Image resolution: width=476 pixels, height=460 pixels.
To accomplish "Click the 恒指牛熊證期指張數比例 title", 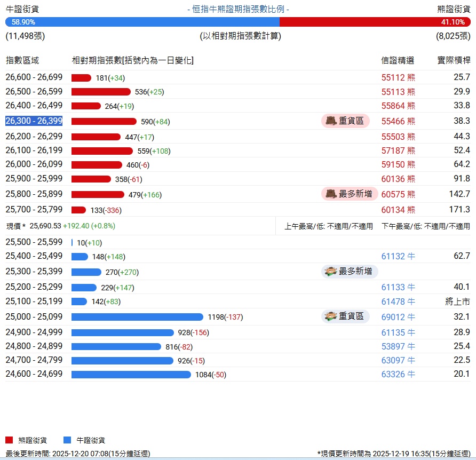I will point(239,10).
